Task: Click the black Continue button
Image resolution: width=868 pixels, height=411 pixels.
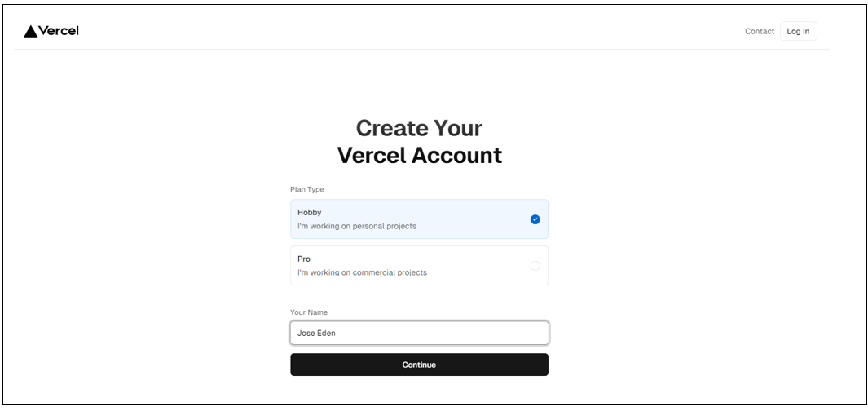Action: point(419,365)
